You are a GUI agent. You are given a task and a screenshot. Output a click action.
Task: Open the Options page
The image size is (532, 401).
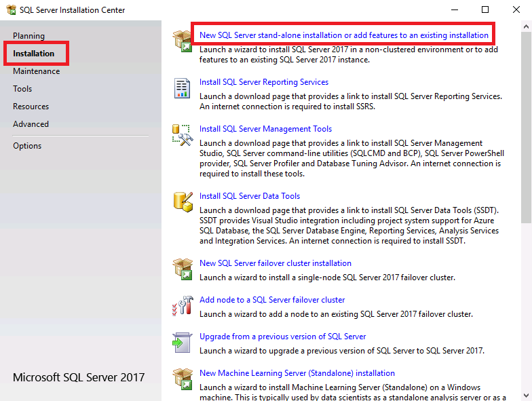pos(27,146)
